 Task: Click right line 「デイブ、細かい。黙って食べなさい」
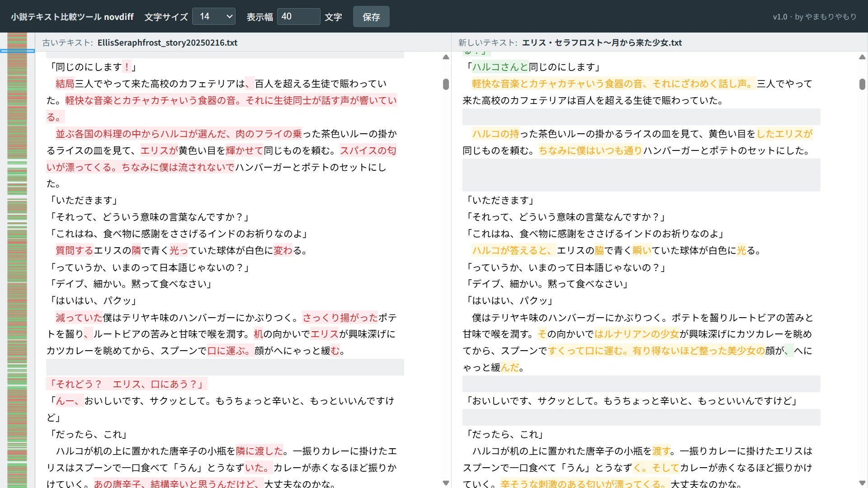547,284
